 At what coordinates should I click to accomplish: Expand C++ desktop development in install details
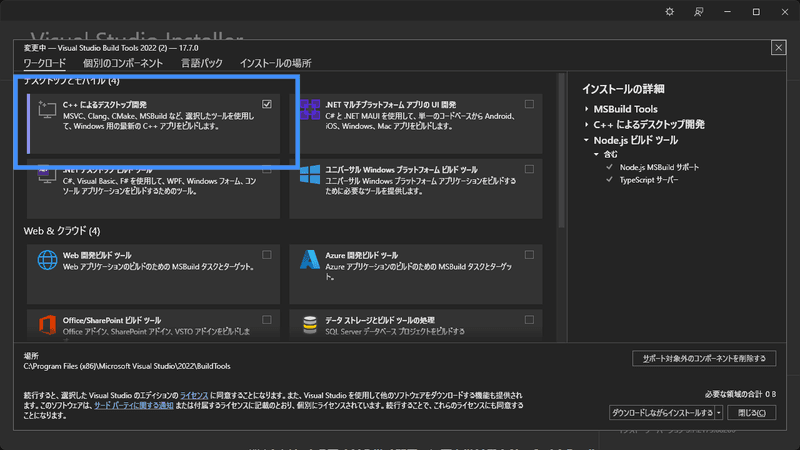pyautogui.click(x=587, y=125)
